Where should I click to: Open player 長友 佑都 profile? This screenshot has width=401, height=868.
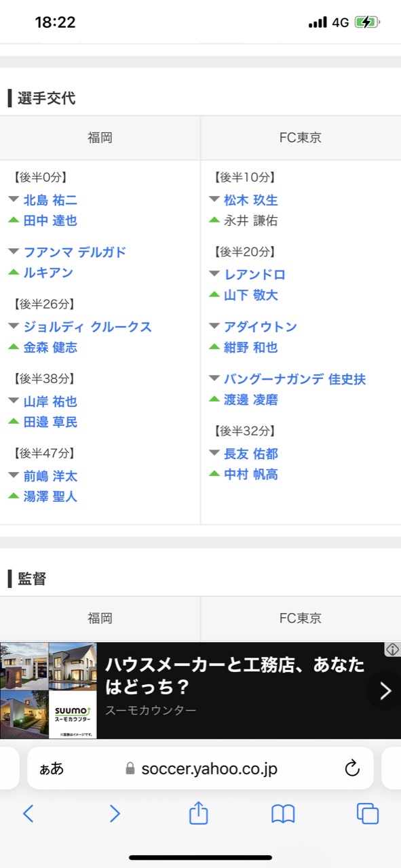tap(251, 454)
